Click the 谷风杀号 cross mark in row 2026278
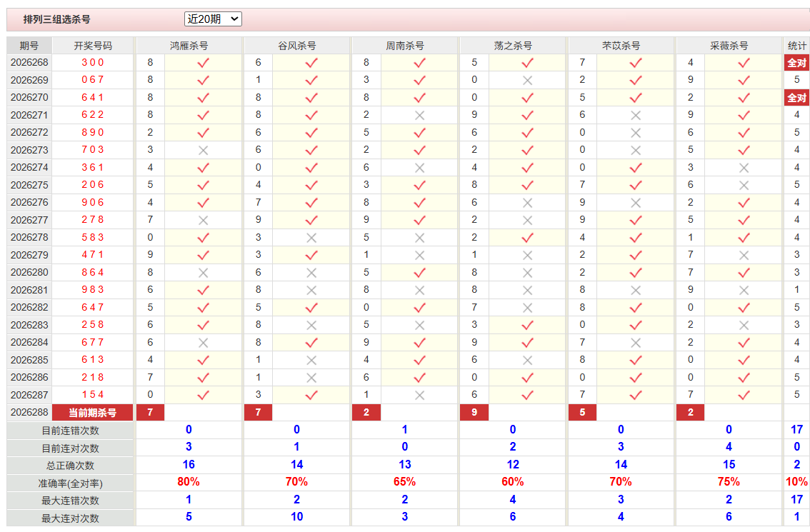810x532 pixels. (311, 238)
